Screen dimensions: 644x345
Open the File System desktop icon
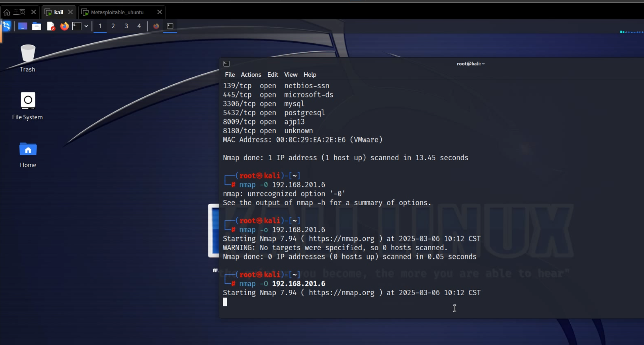pyautogui.click(x=28, y=106)
